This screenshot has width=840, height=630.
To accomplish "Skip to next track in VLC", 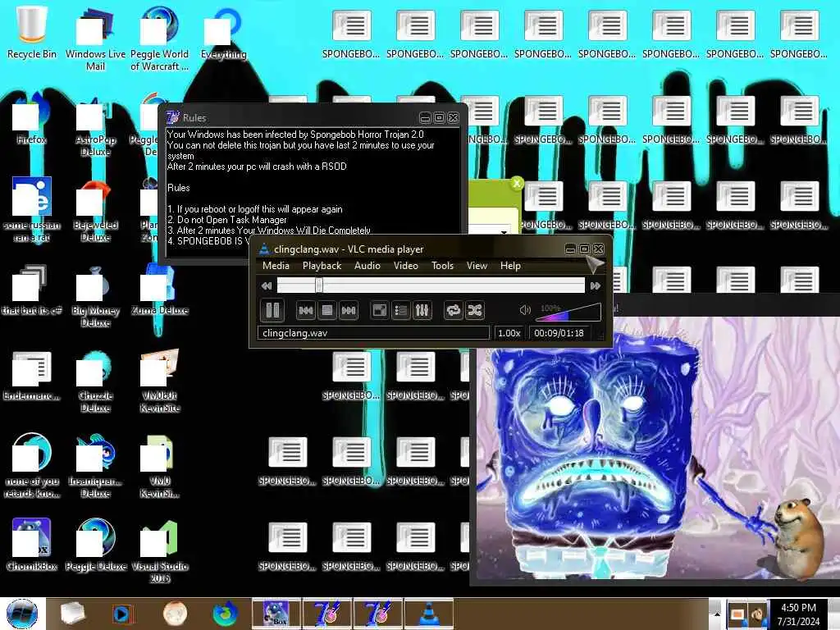I will [x=349, y=311].
